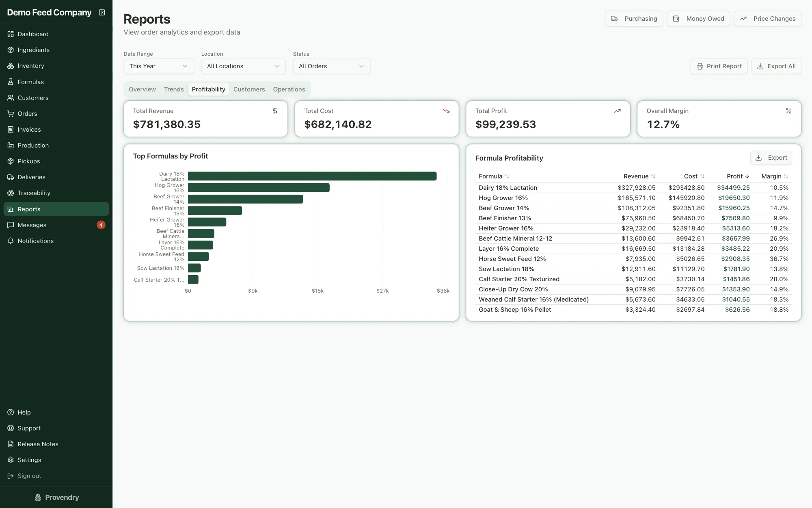
Task: Select the Dairy 18% Lactation table row
Action: (633, 188)
